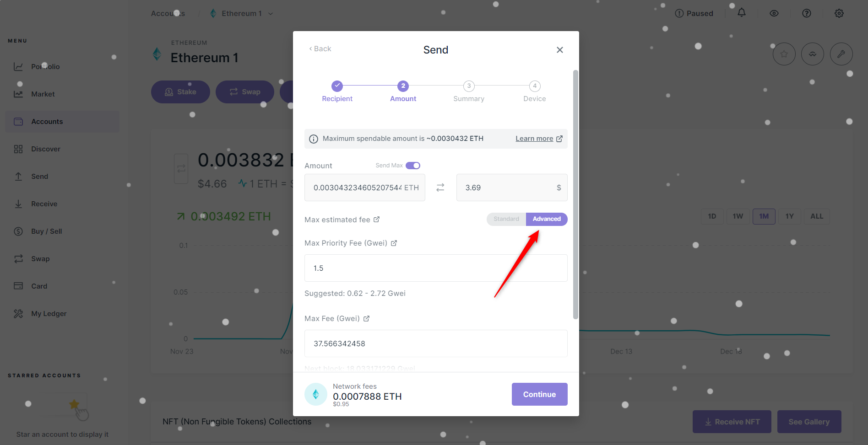Open the Learn more link
Image resolution: width=868 pixels, height=445 pixels.
click(534, 139)
